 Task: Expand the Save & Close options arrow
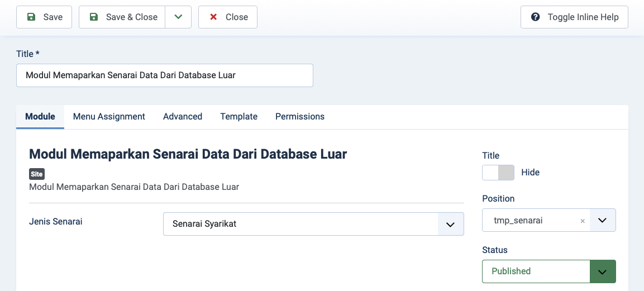point(178,17)
